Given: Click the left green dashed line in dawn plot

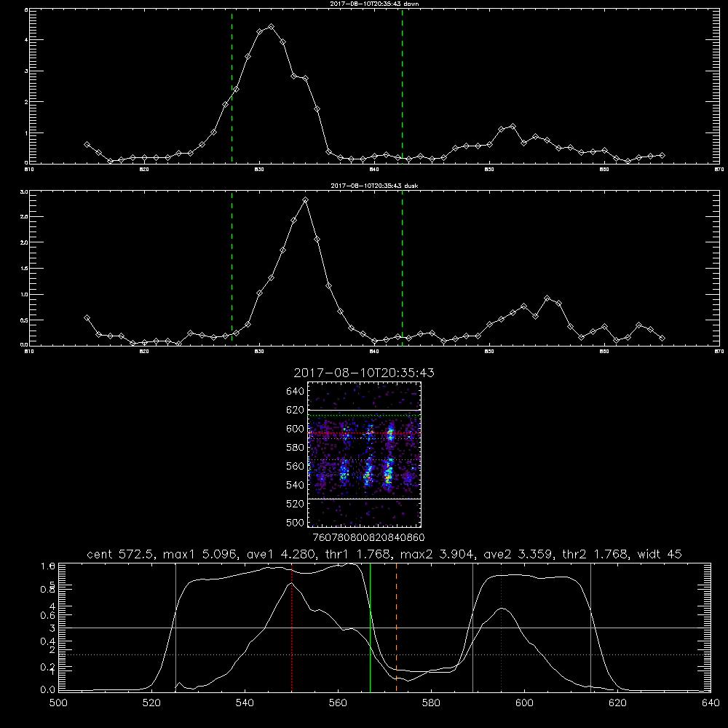Looking at the screenshot, I should pos(232,86).
